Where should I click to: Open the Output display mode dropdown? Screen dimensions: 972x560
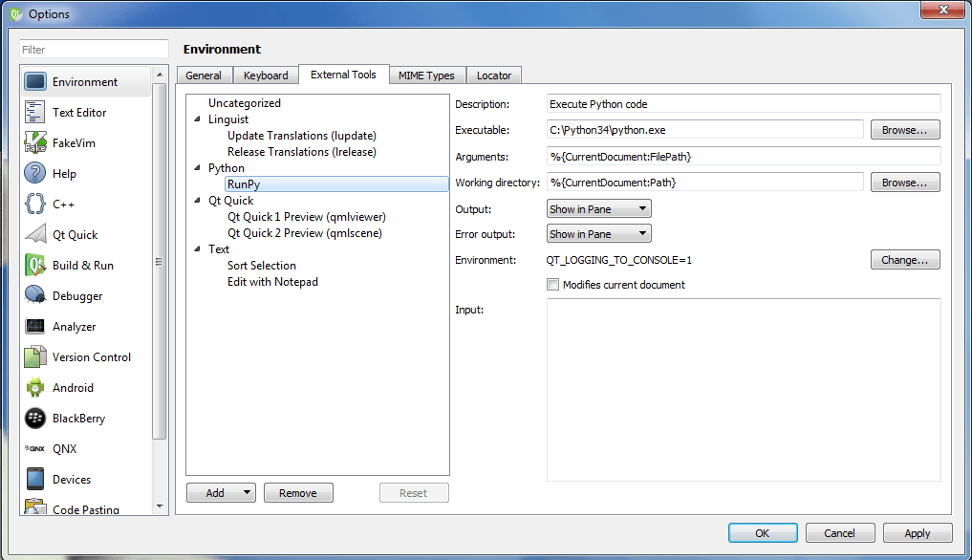pyautogui.click(x=598, y=207)
